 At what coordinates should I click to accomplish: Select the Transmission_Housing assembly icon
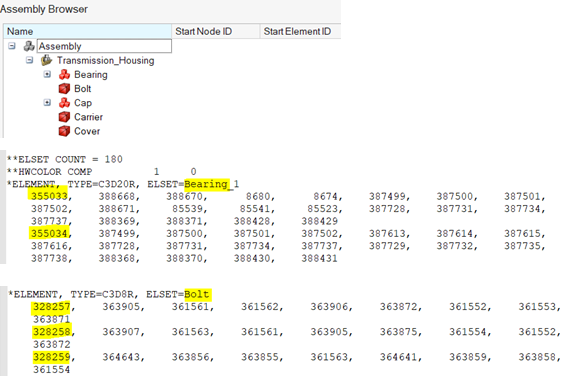point(47,60)
